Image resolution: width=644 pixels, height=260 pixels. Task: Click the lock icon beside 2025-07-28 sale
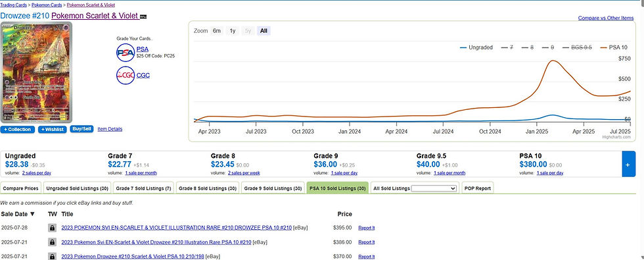click(52, 228)
